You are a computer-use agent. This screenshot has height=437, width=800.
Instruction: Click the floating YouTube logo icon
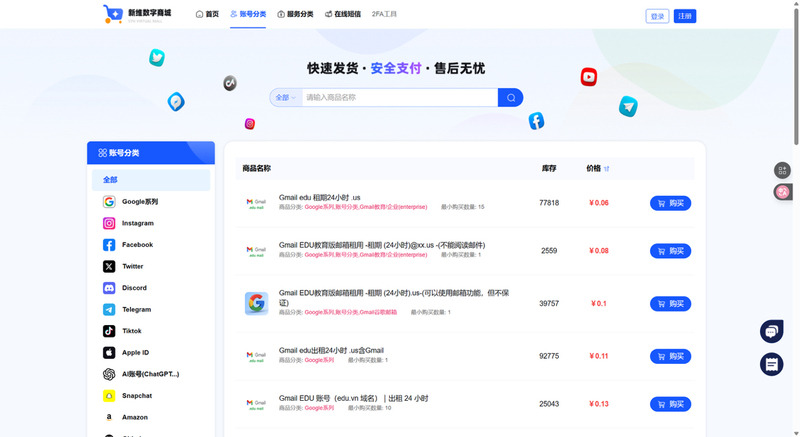tap(589, 77)
